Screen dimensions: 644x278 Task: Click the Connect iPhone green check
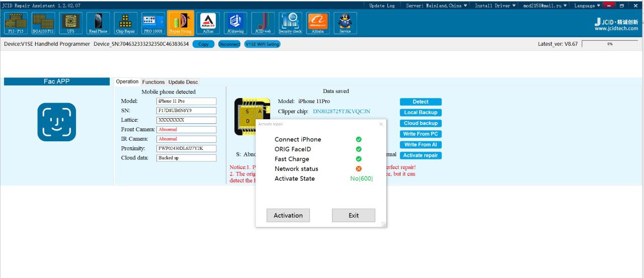pyautogui.click(x=359, y=139)
